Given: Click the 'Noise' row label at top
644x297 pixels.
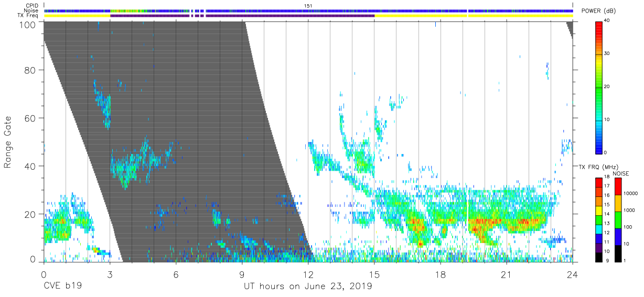Looking at the screenshot, I should pos(31,10).
